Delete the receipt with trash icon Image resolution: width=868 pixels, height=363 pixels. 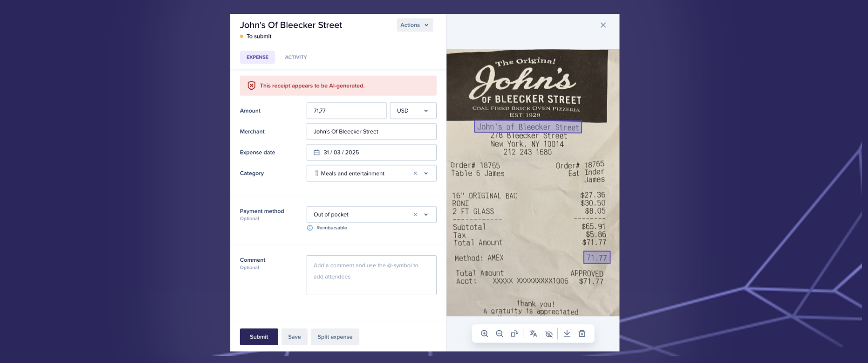[582, 334]
